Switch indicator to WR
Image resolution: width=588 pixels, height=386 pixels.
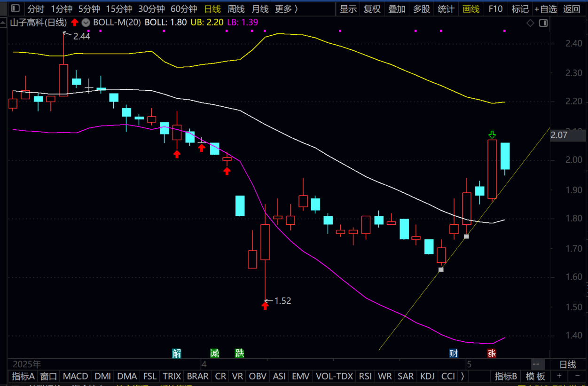pos(385,376)
